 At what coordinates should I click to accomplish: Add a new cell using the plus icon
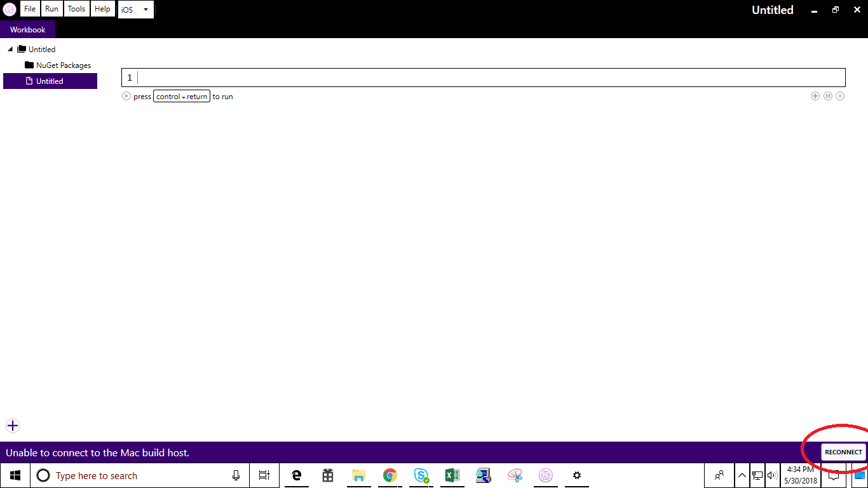coord(815,96)
